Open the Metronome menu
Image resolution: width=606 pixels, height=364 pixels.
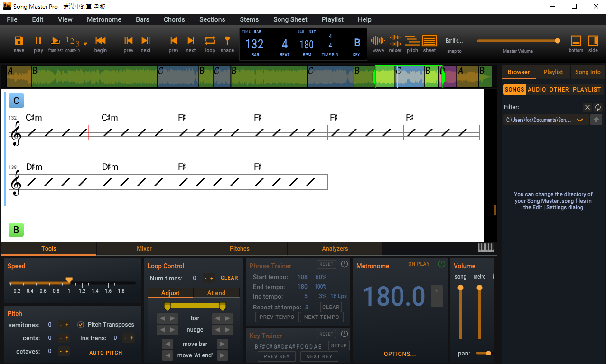click(104, 19)
